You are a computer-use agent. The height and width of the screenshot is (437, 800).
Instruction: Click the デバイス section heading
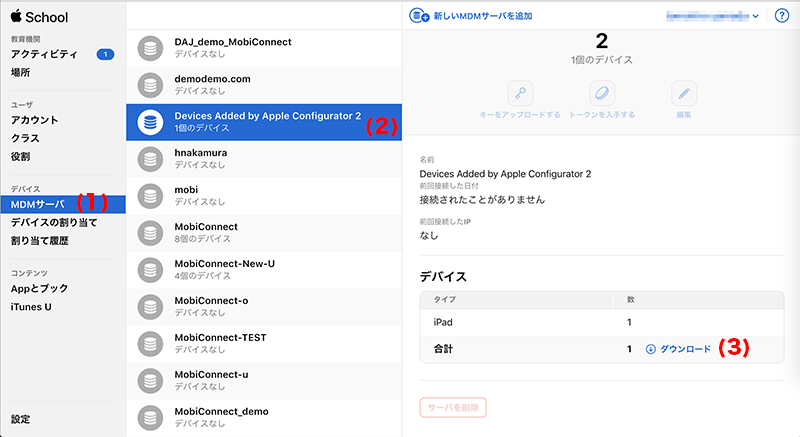(x=443, y=277)
